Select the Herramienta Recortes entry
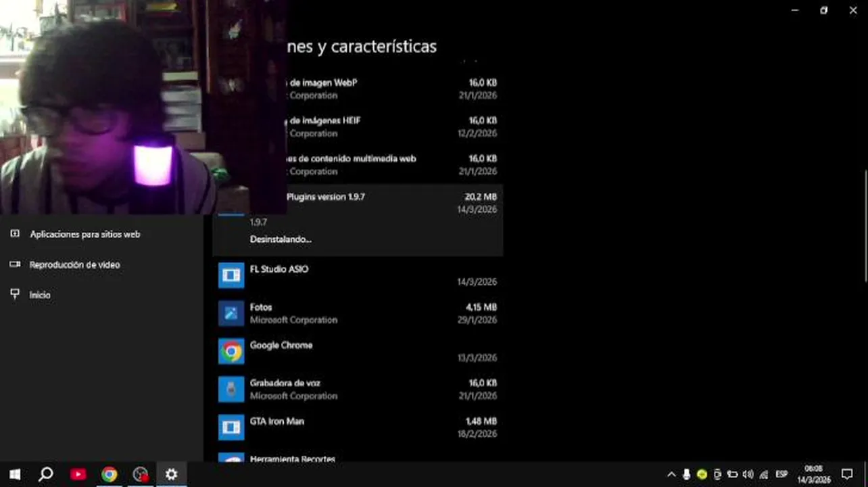This screenshot has width=868, height=487. click(358, 455)
